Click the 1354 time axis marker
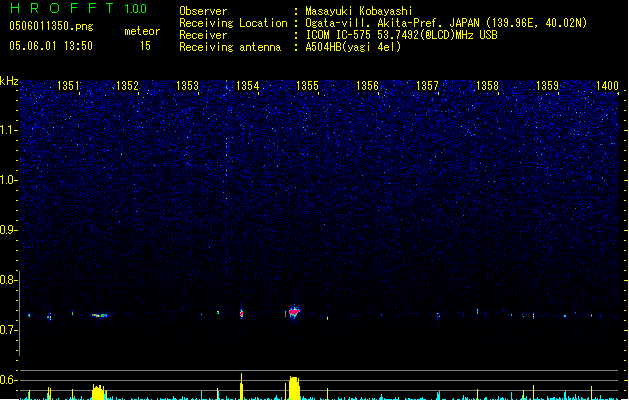Screen dimensions: 629x400 [x=248, y=85]
